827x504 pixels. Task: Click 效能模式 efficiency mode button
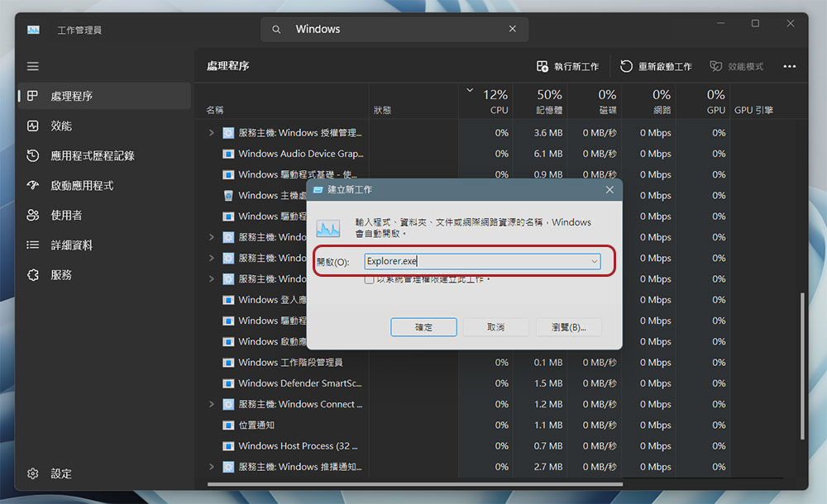click(736, 66)
